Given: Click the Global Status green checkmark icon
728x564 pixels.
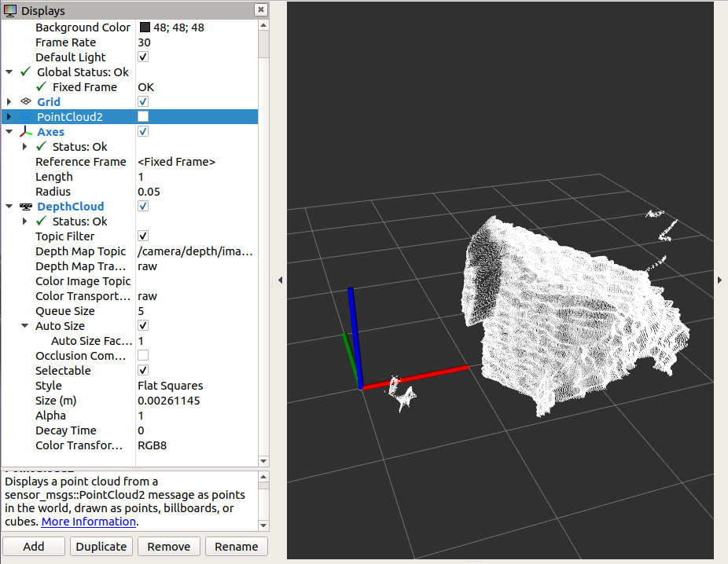Looking at the screenshot, I should tap(25, 72).
